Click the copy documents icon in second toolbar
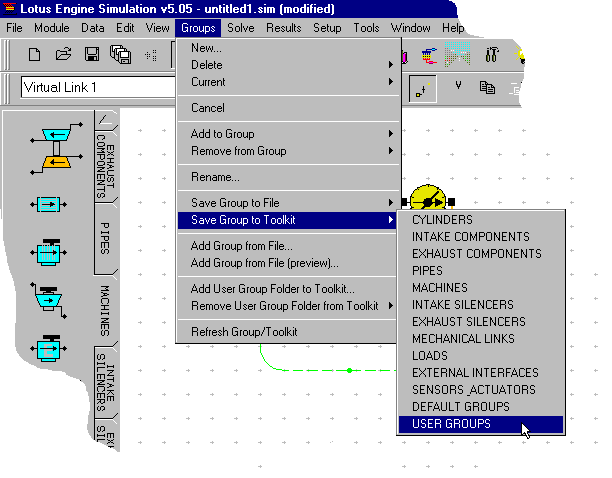612x478 pixels. (x=487, y=87)
